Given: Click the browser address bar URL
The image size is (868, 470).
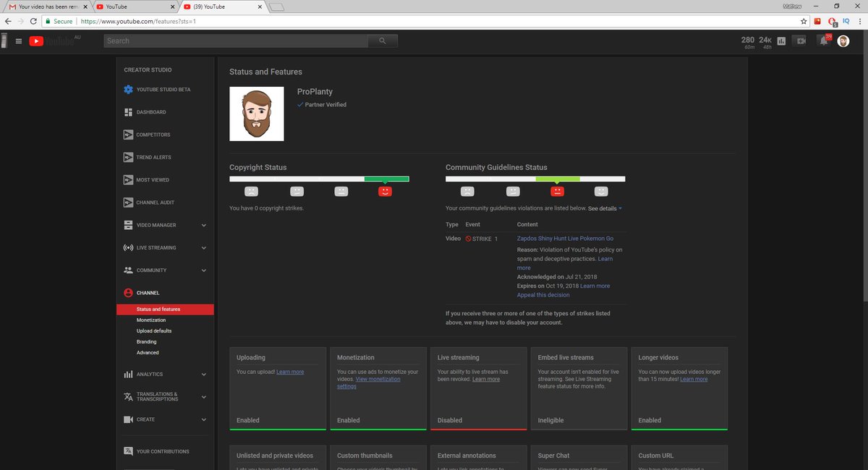Looking at the screenshot, I should point(137,22).
